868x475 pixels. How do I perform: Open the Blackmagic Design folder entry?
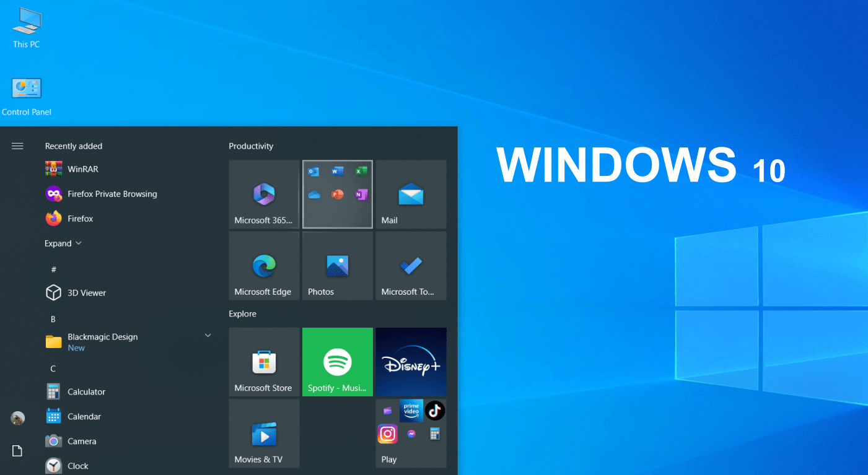(x=129, y=342)
